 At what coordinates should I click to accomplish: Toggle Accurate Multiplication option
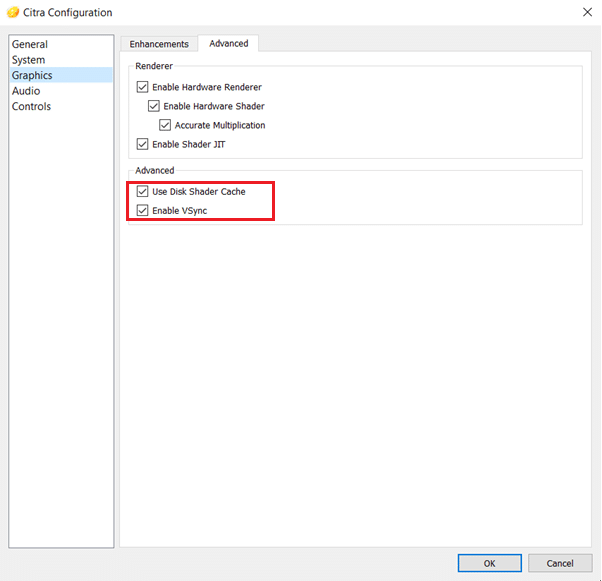point(165,125)
